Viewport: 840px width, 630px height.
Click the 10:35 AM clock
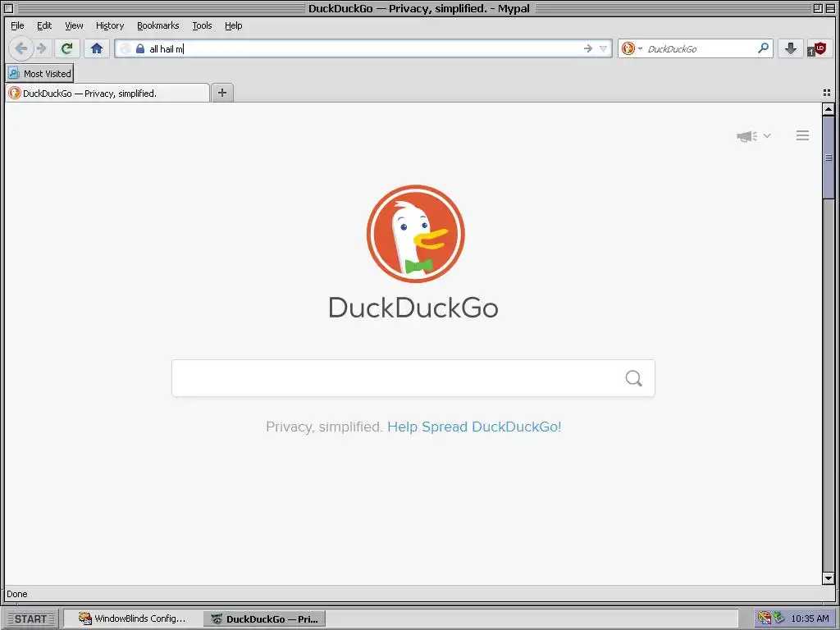(810, 619)
